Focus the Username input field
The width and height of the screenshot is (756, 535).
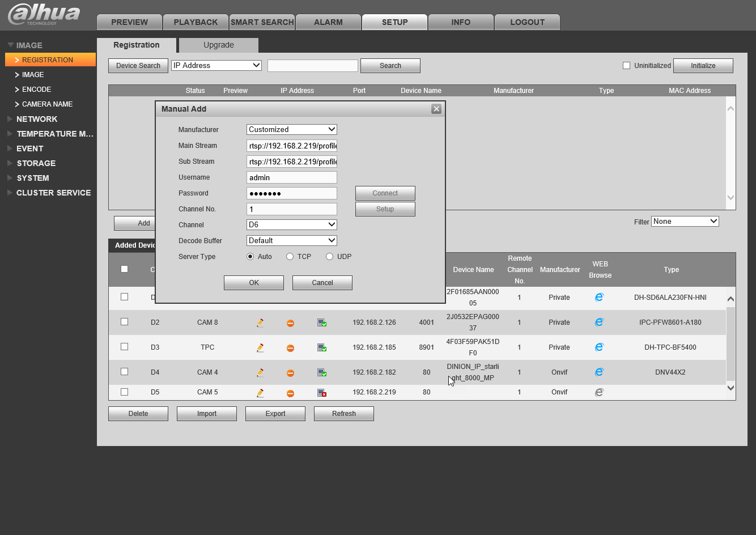[292, 177]
